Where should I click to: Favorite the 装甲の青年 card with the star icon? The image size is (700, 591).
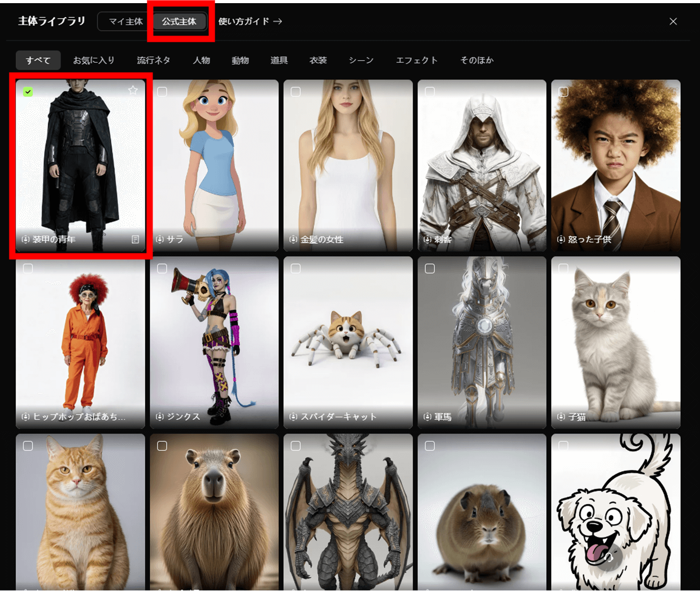(x=133, y=90)
